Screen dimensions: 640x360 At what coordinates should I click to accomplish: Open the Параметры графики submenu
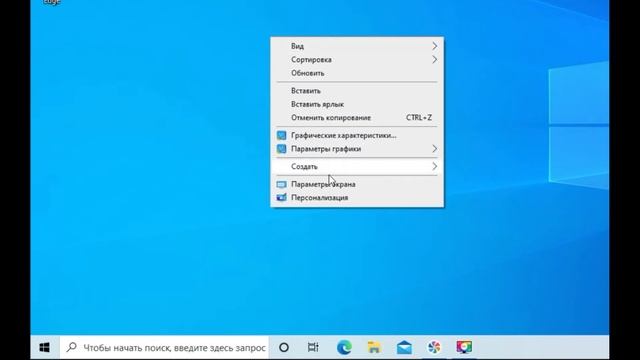[x=357, y=149]
